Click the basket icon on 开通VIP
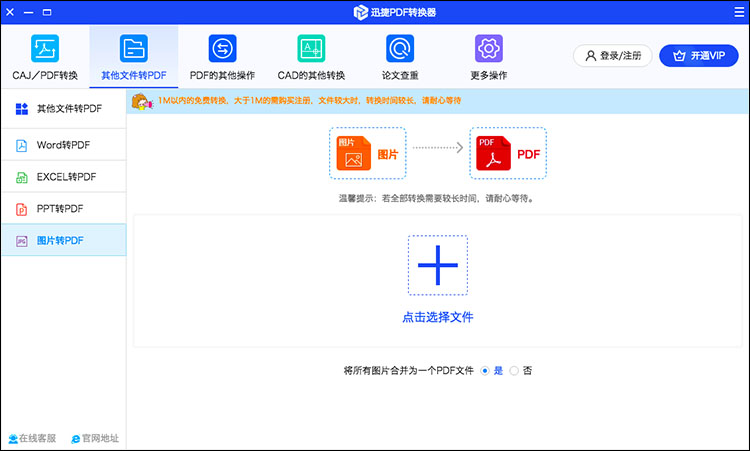This screenshot has width=750, height=451. (x=679, y=56)
